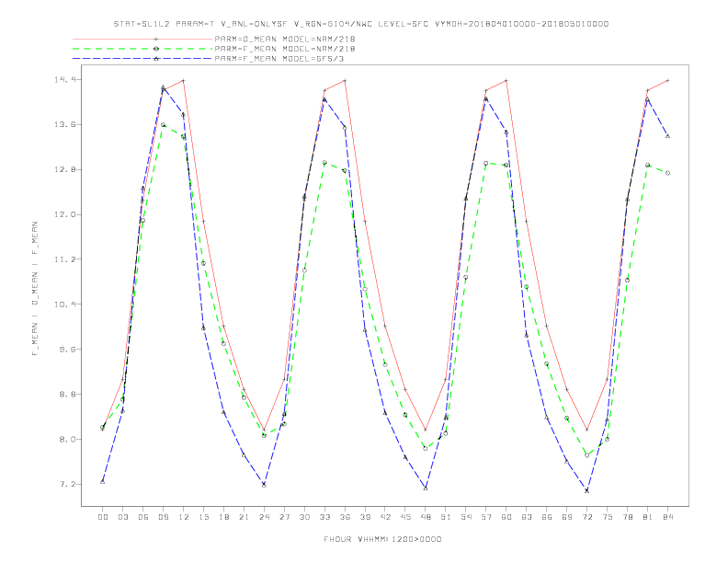Click y-axis tick label 8.8
728x563 pixels.
coord(66,395)
